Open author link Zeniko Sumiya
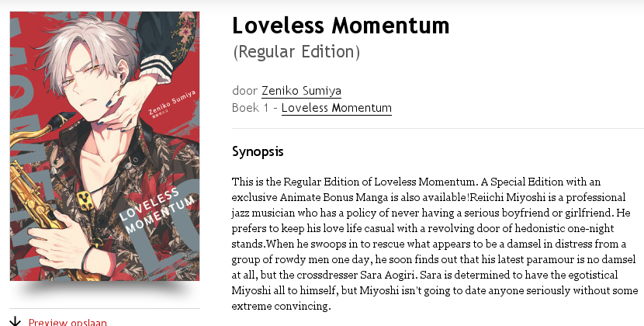The image size is (644, 326). point(301,91)
